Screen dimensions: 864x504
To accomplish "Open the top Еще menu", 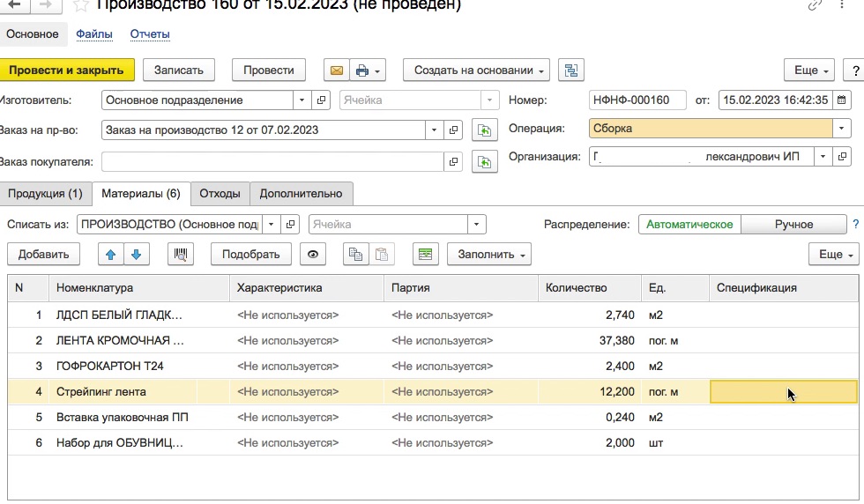I will click(809, 70).
